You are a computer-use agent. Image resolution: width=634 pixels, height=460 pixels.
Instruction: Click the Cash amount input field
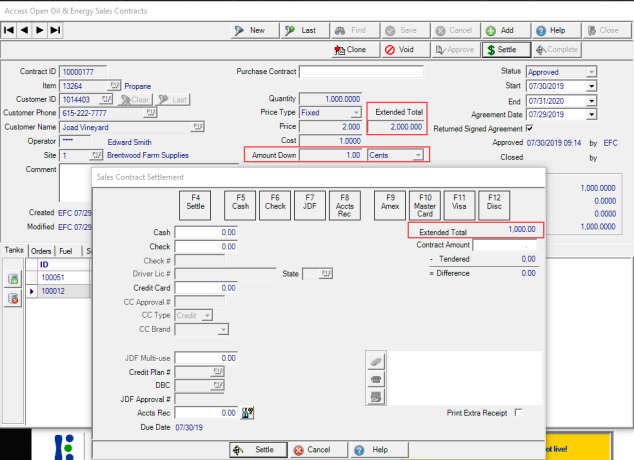point(206,232)
